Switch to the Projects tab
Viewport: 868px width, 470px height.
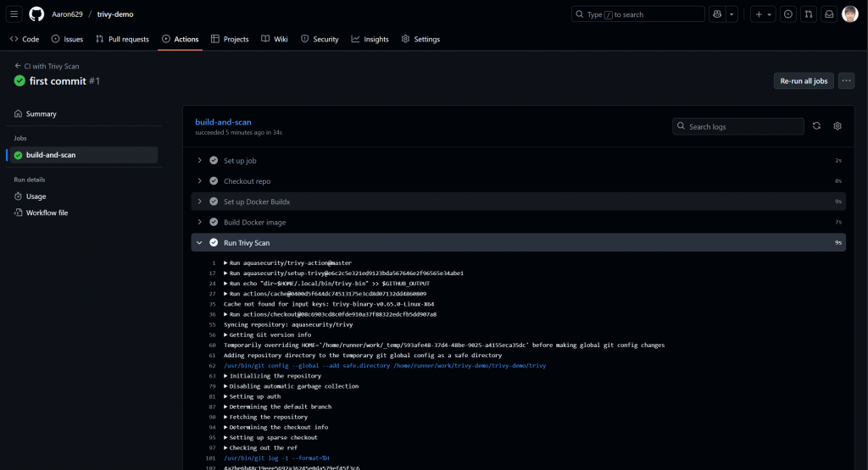(x=230, y=39)
